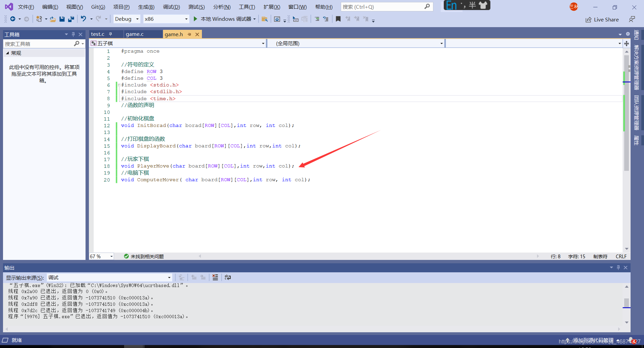Click the Undo arrow icon
Image resolution: width=644 pixels, height=348 pixels.
84,19
